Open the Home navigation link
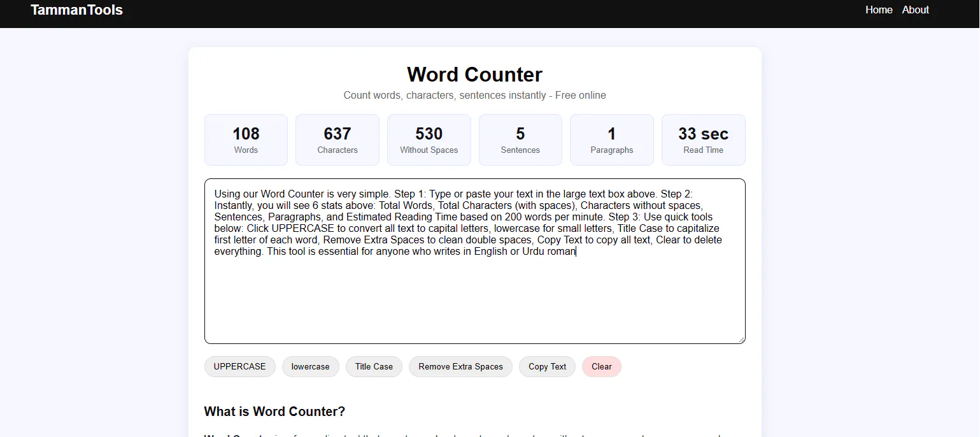Viewport: 980px width, 437px height. click(879, 10)
